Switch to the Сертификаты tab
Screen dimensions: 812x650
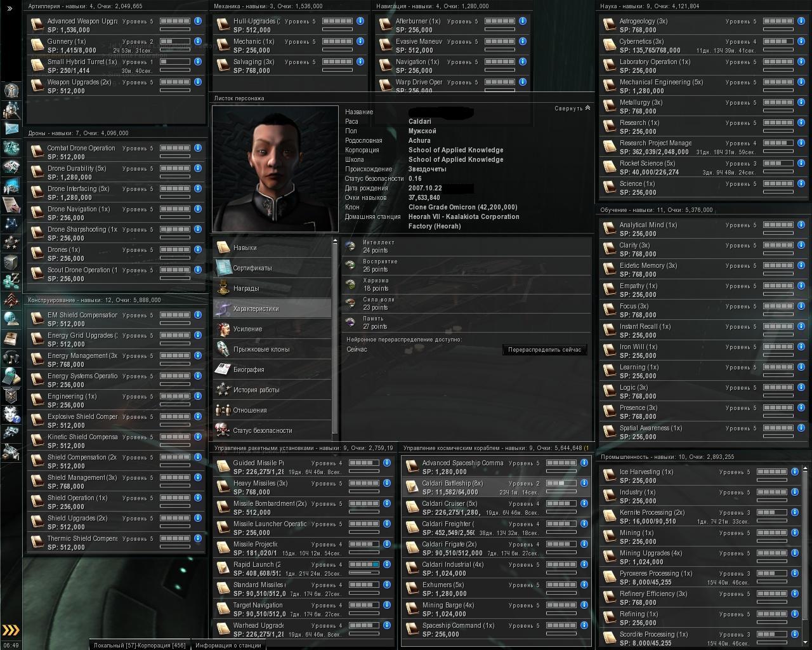(272, 268)
